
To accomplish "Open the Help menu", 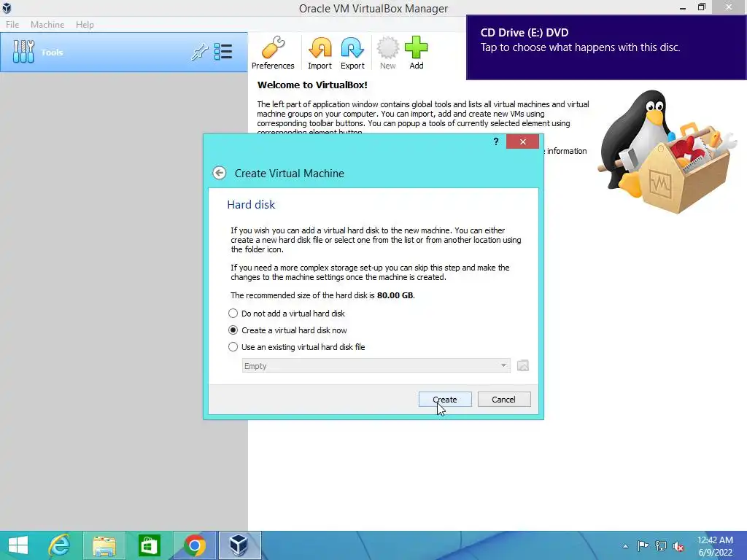I will (x=85, y=24).
